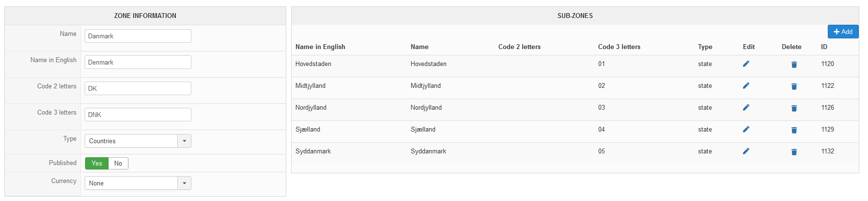868x201 pixels.
Task: Open the editor for the Sjælland row
Action: (746, 129)
